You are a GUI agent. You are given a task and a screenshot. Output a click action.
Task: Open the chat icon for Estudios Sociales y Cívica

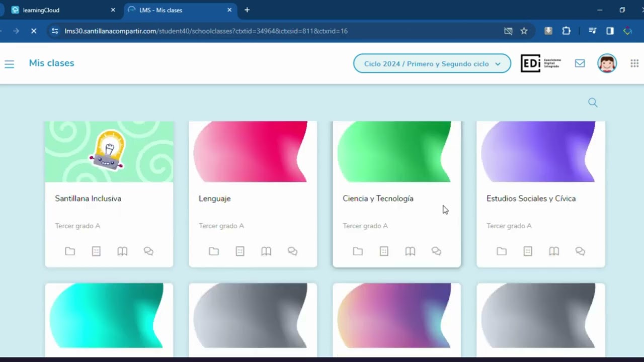click(580, 251)
